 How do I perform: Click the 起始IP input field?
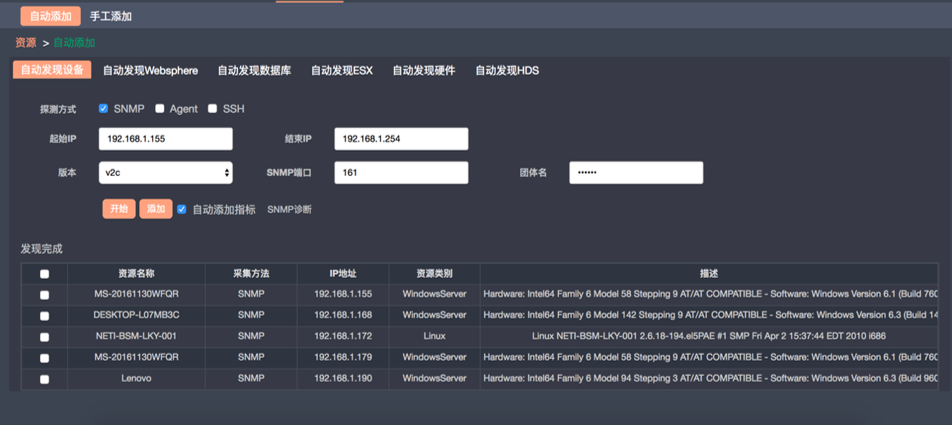(166, 139)
